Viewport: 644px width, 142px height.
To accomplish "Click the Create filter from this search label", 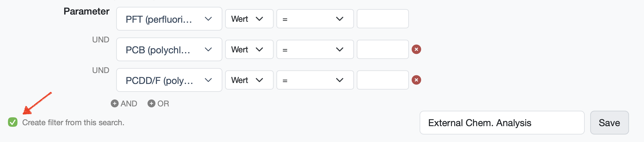I will 73,122.
